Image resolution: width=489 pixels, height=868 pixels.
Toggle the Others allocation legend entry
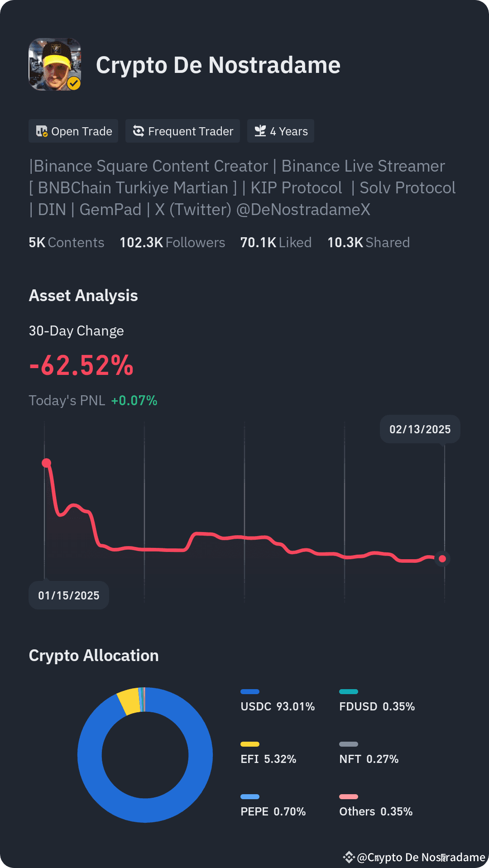pyautogui.click(x=375, y=811)
